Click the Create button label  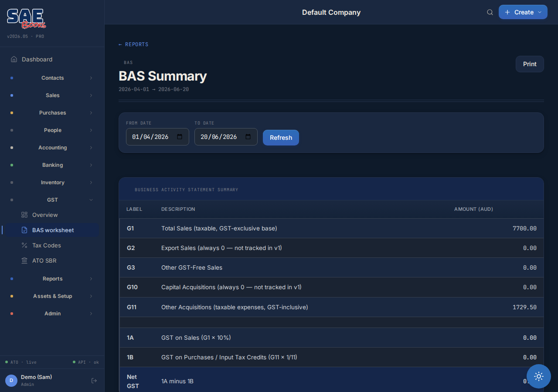(x=524, y=12)
